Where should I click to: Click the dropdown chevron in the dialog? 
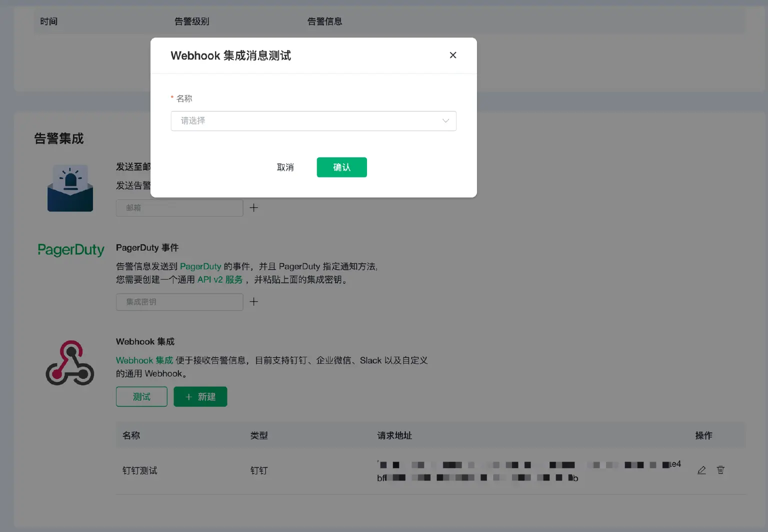tap(445, 121)
